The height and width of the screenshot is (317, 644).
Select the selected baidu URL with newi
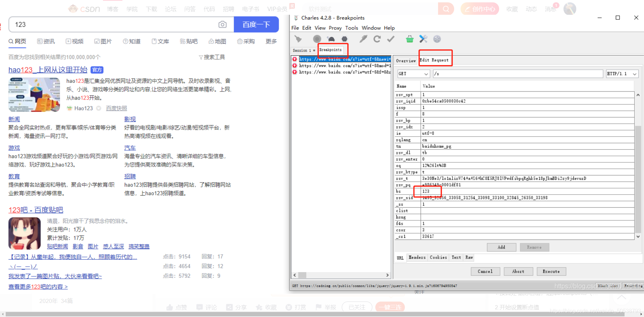[x=345, y=59]
